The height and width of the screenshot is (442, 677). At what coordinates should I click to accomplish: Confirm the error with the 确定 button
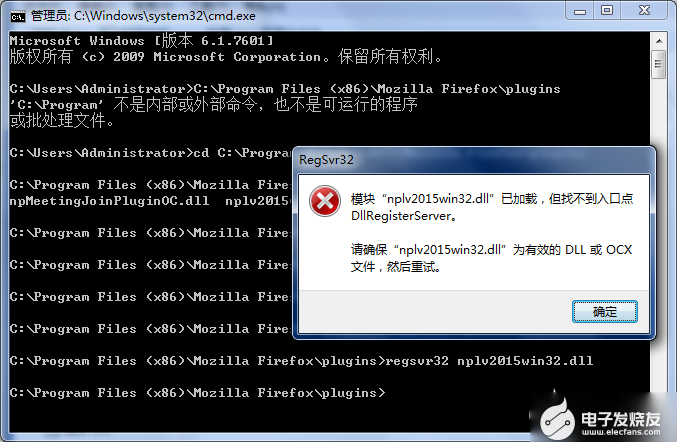coord(604,311)
